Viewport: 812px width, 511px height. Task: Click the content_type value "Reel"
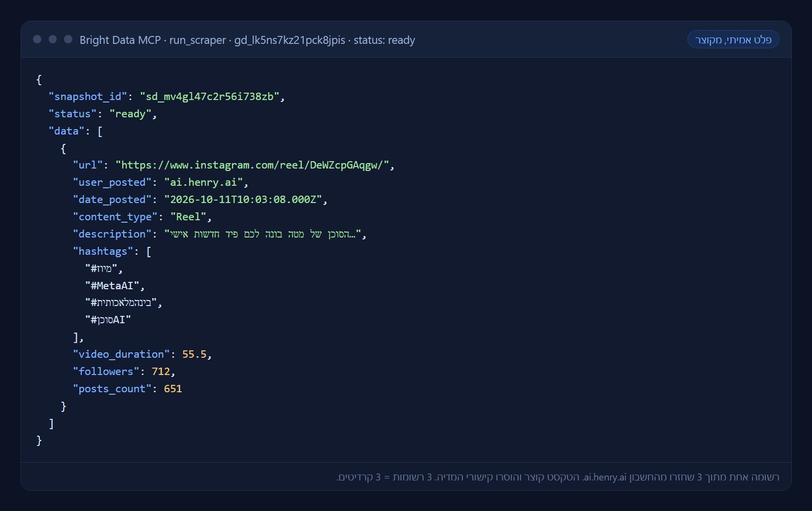(188, 217)
